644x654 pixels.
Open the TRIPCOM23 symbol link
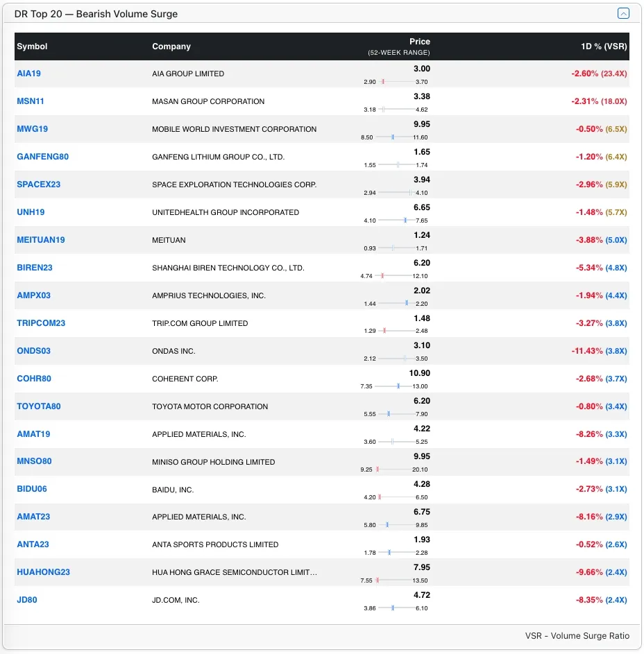click(41, 322)
